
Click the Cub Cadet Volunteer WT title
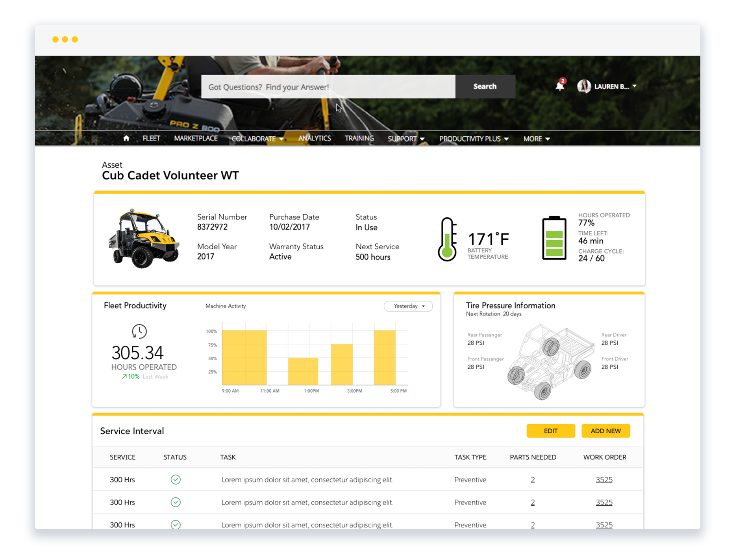170,175
